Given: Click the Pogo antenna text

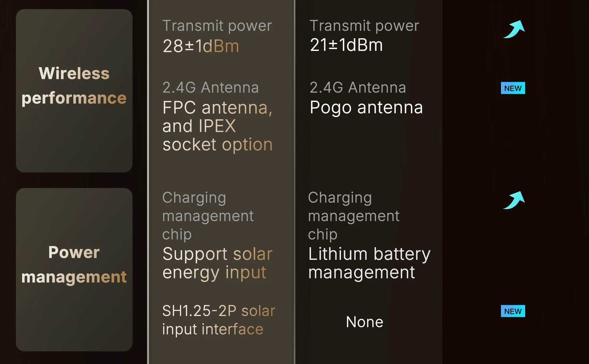Looking at the screenshot, I should click(366, 107).
